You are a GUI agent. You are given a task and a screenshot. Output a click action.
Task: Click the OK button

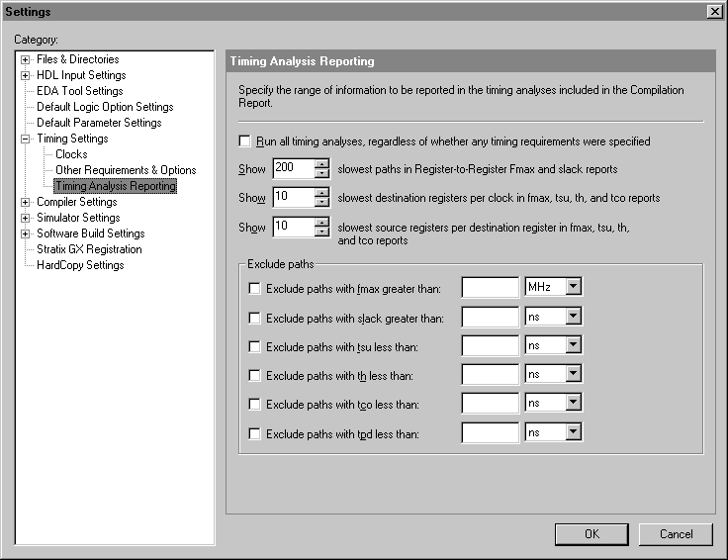click(591, 534)
